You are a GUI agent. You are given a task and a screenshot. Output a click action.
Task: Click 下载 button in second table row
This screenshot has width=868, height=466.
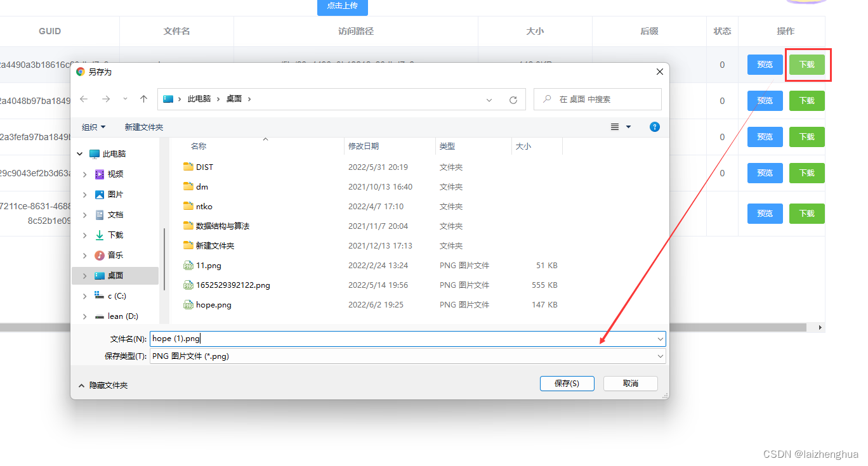coord(807,101)
